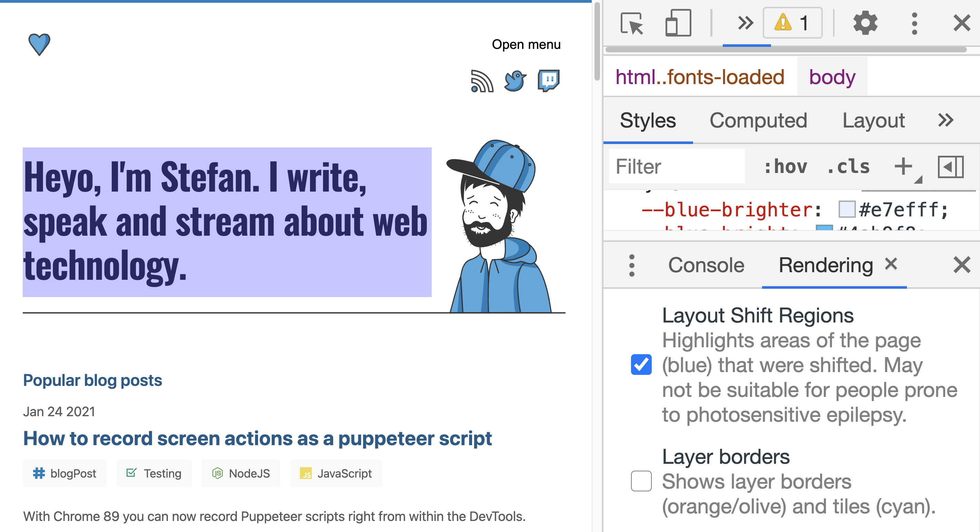Disable the Layout Shift Regions checkbox
The height and width of the screenshot is (532, 980).
[641, 364]
